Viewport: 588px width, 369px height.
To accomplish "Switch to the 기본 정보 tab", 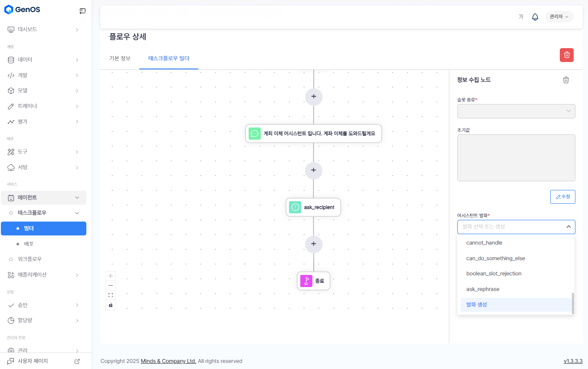I will (x=120, y=58).
